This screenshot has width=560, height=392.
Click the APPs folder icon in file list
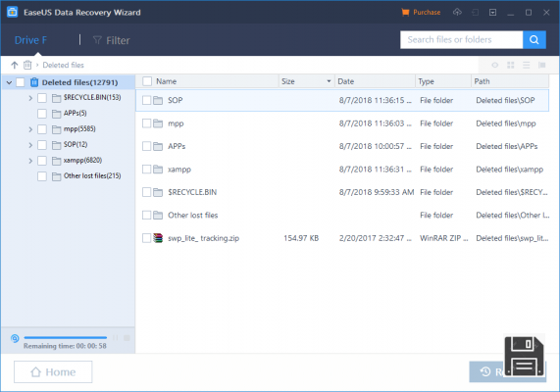click(x=158, y=146)
